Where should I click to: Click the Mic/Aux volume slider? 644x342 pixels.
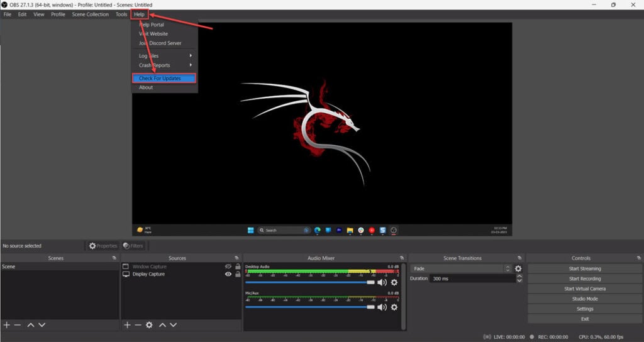[310, 307]
